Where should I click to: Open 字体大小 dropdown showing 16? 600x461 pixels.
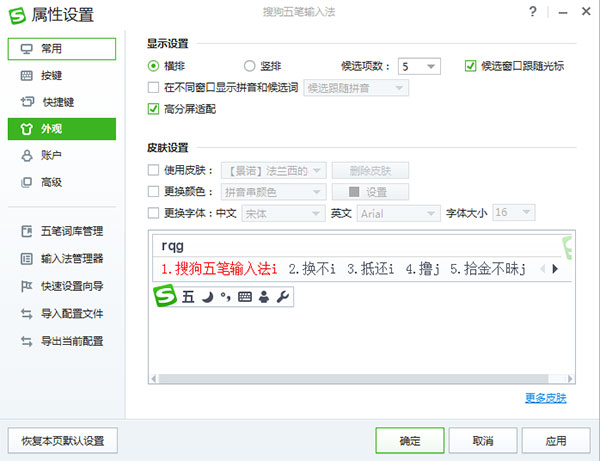pyautogui.click(x=514, y=212)
